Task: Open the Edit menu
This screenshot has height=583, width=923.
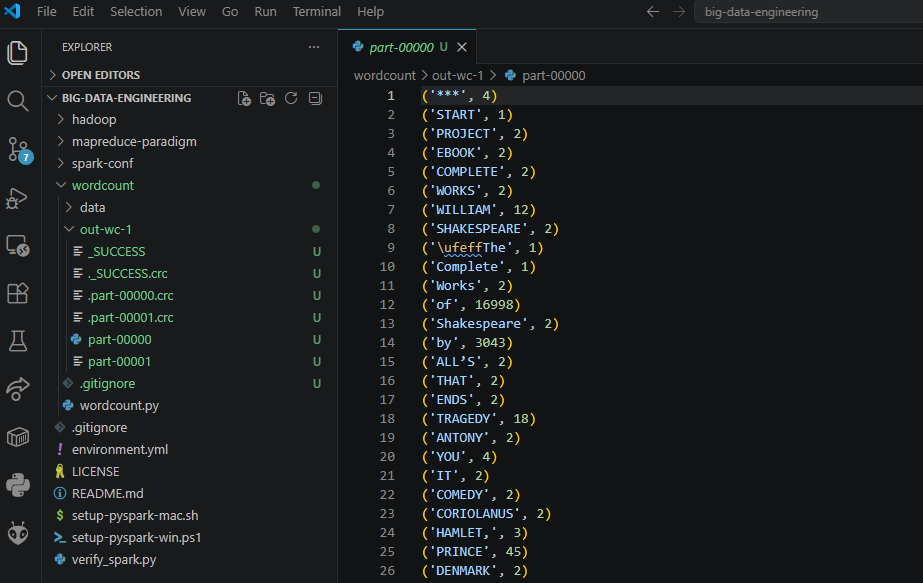Action: point(83,12)
